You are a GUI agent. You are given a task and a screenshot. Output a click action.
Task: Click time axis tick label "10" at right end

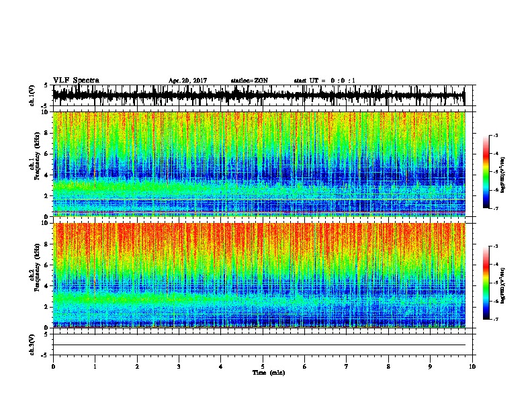[x=472, y=367]
